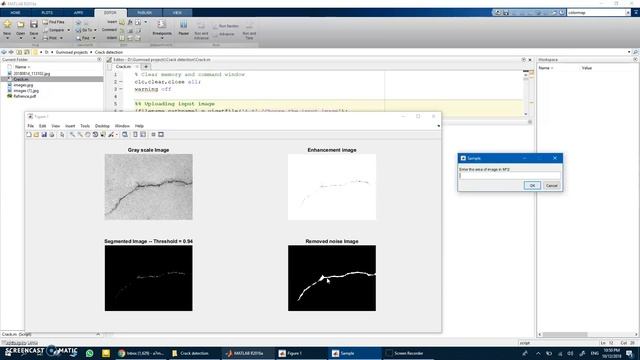Click the Crack.m editor tab
The width and height of the screenshot is (640, 360).
123,67
